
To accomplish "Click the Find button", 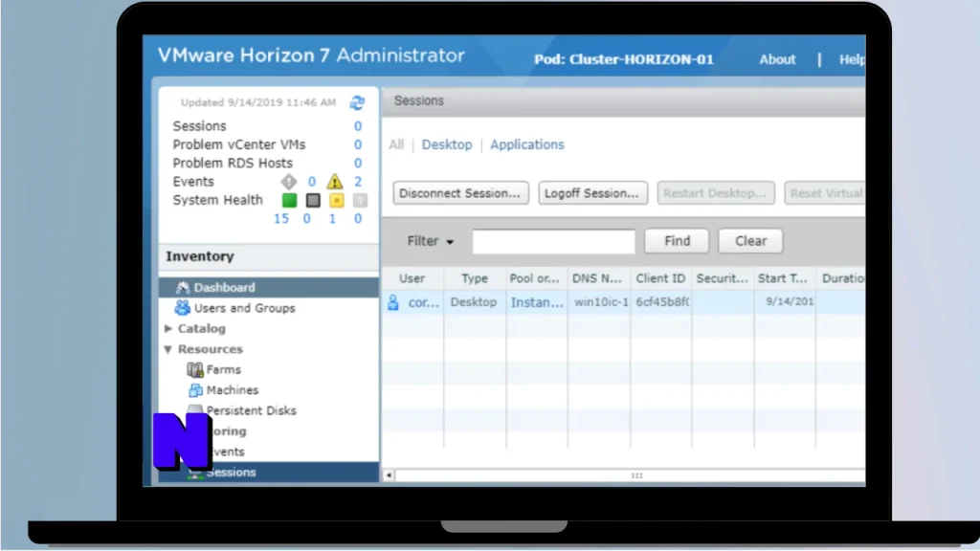I will [677, 241].
